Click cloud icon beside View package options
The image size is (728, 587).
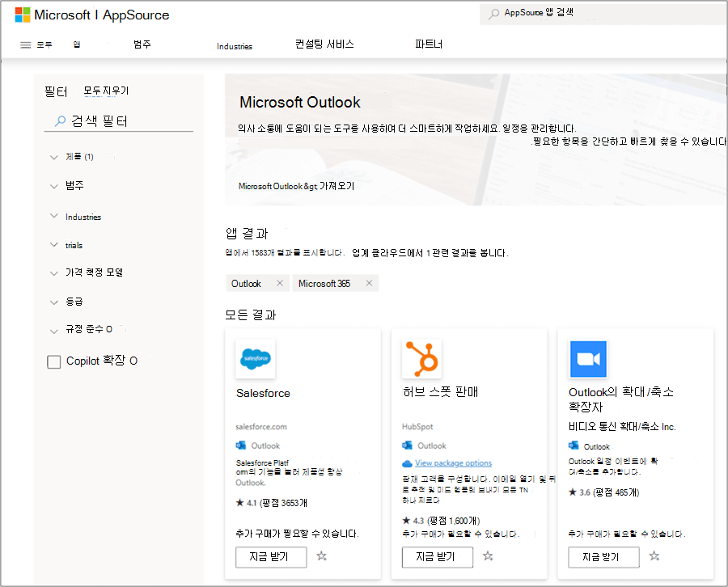coord(407,463)
